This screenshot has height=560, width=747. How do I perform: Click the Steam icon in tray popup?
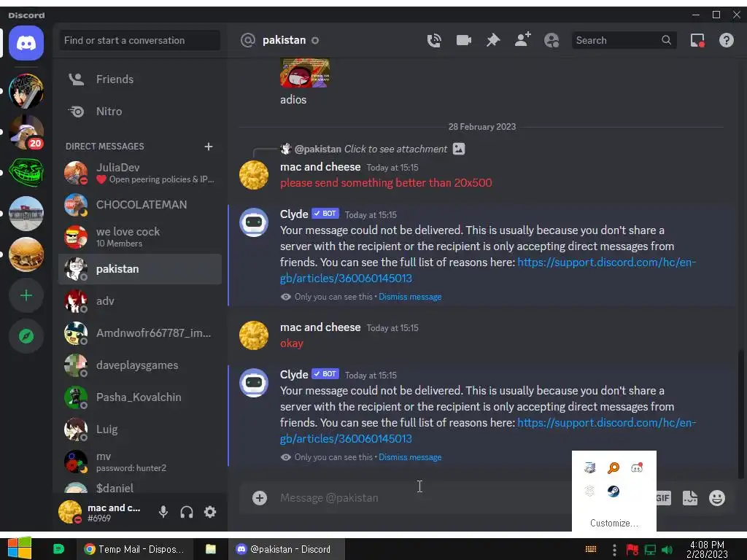pyautogui.click(x=614, y=491)
